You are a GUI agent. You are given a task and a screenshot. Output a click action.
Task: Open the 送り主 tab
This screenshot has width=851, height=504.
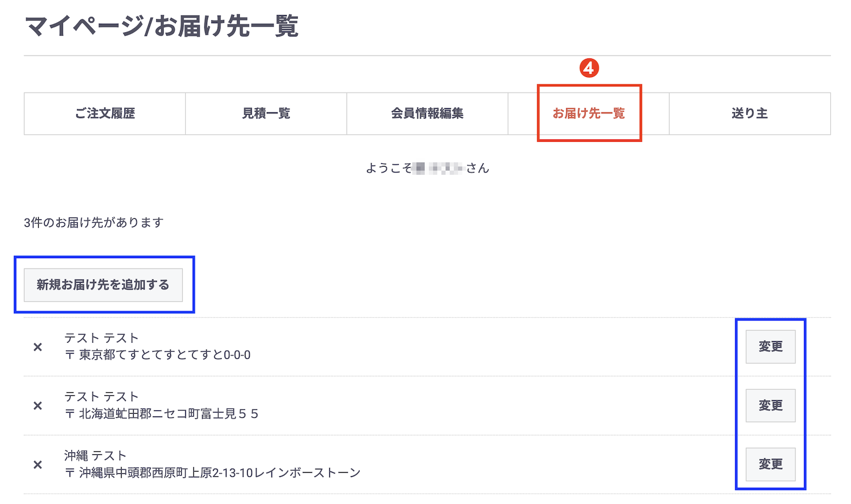(x=749, y=113)
